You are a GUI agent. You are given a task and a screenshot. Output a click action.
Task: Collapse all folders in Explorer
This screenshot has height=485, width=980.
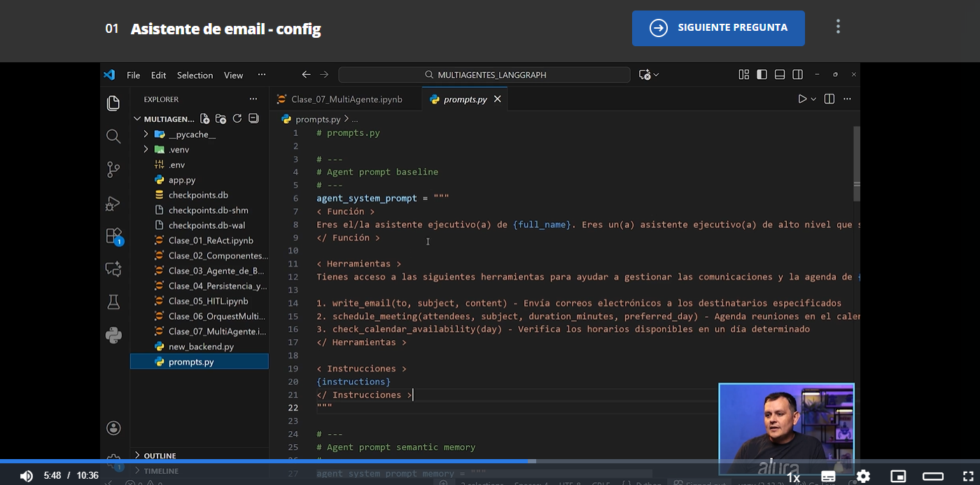click(253, 119)
